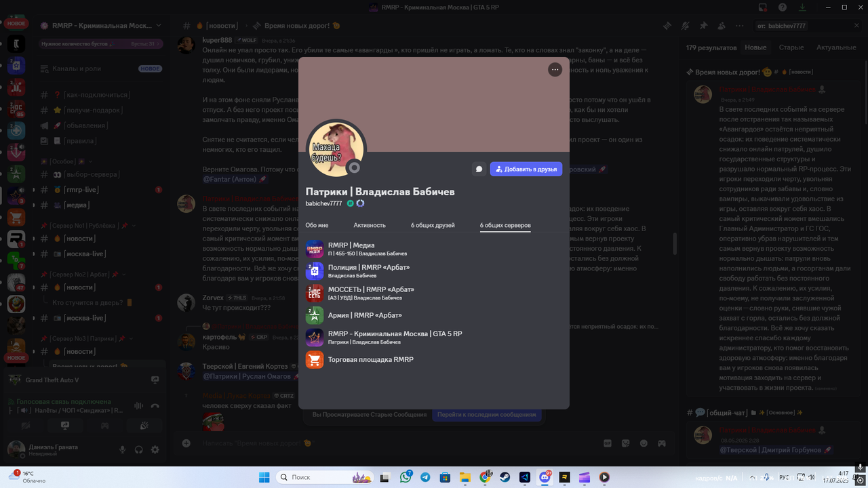Open user settings gear icon
Viewport: 868px width, 488px height.
coord(155,449)
